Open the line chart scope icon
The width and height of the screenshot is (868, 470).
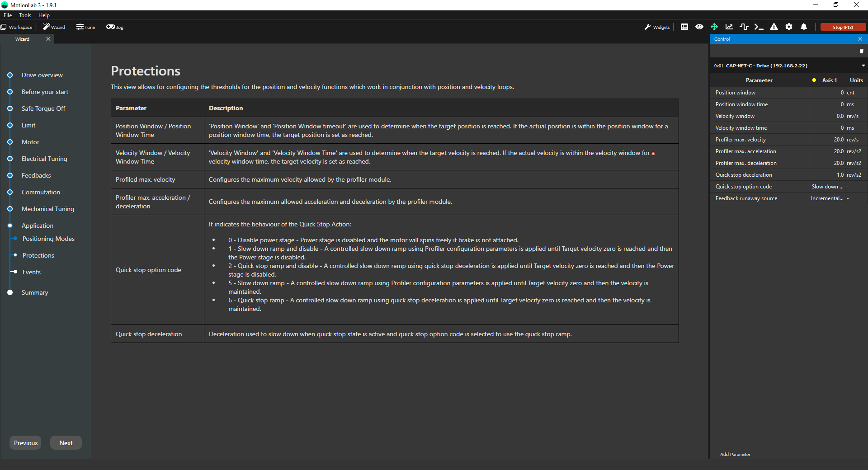(729, 27)
